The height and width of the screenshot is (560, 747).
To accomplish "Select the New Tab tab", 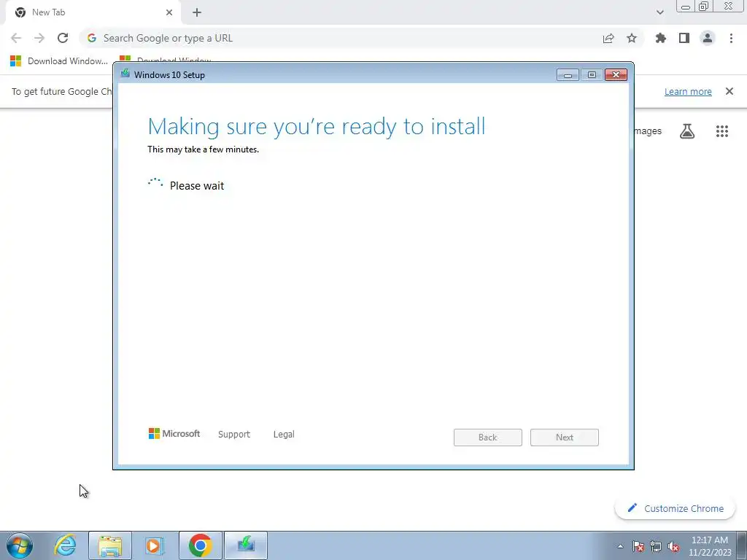I will [93, 12].
